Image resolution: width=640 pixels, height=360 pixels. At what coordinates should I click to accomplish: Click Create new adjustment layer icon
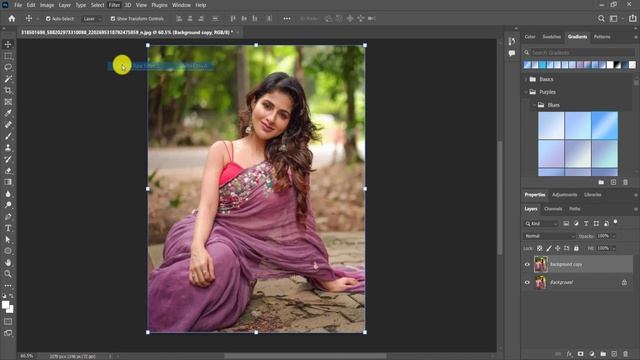tap(592, 354)
